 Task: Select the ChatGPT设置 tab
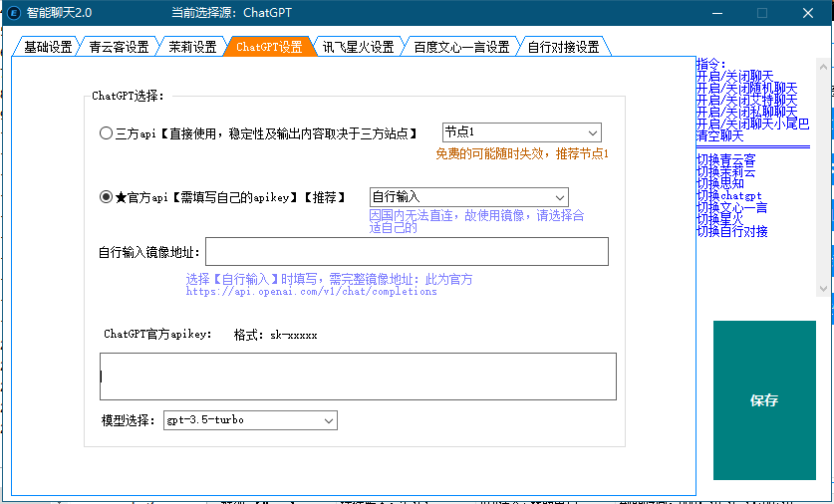coord(269,47)
